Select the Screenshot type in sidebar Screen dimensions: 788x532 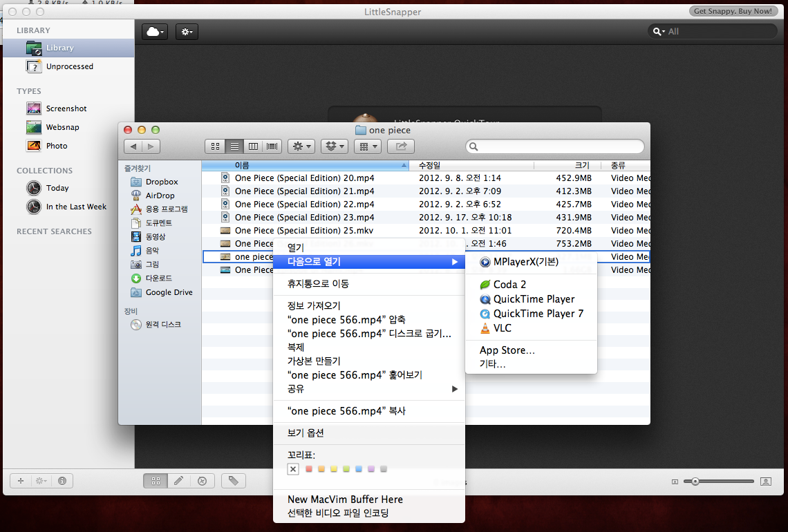coord(66,108)
